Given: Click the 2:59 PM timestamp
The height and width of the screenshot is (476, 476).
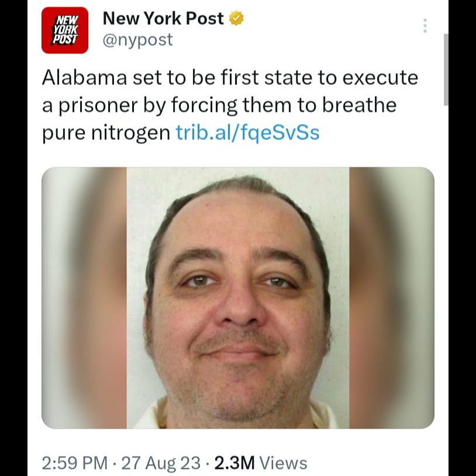Looking at the screenshot, I should (75, 463).
